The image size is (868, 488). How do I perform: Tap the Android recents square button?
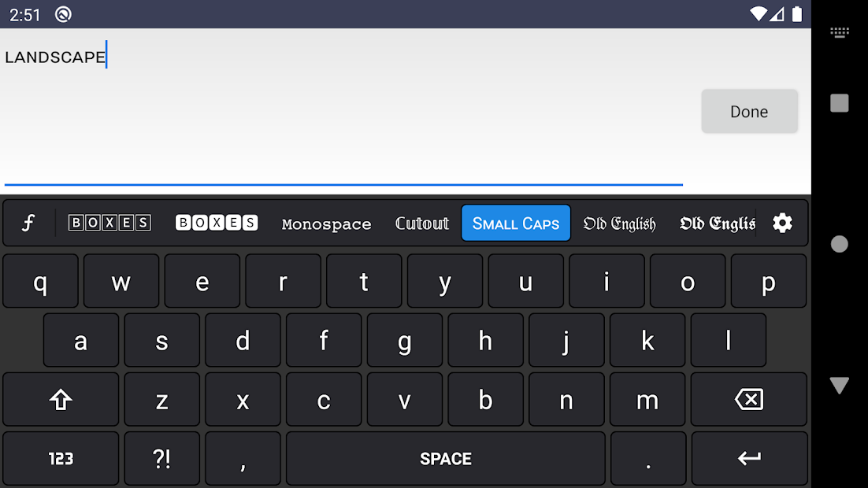[840, 103]
